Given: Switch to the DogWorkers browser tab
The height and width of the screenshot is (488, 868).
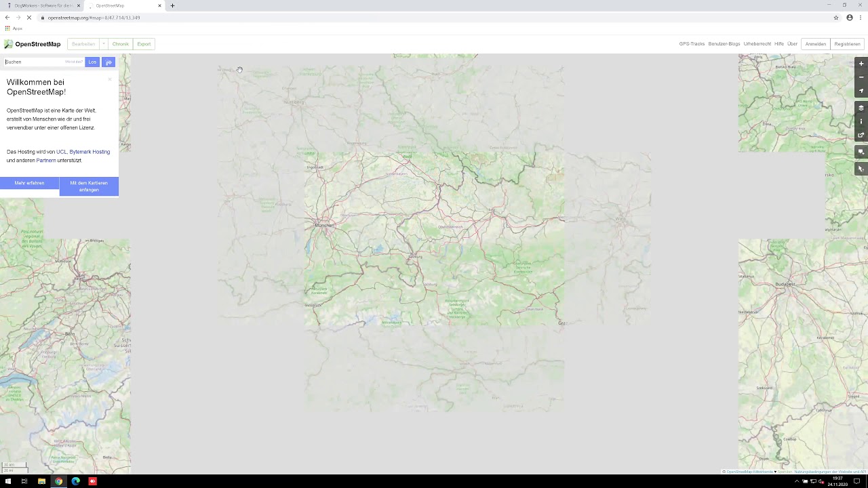Looking at the screenshot, I should click(43, 5).
